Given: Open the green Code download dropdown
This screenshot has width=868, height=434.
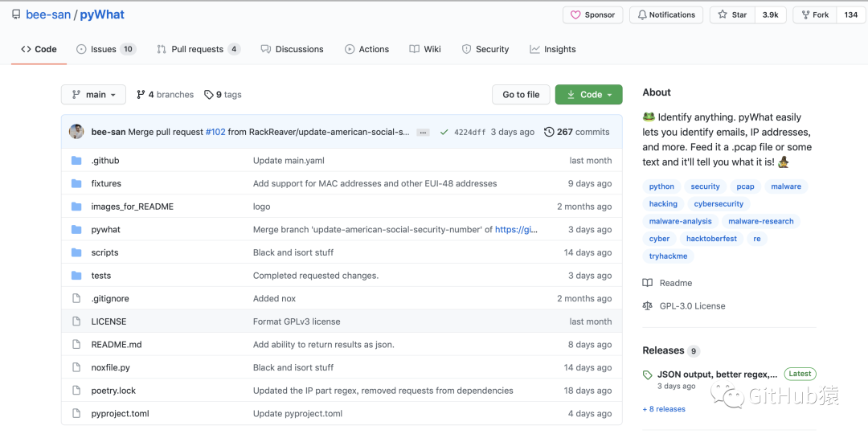Looking at the screenshot, I should pyautogui.click(x=588, y=95).
